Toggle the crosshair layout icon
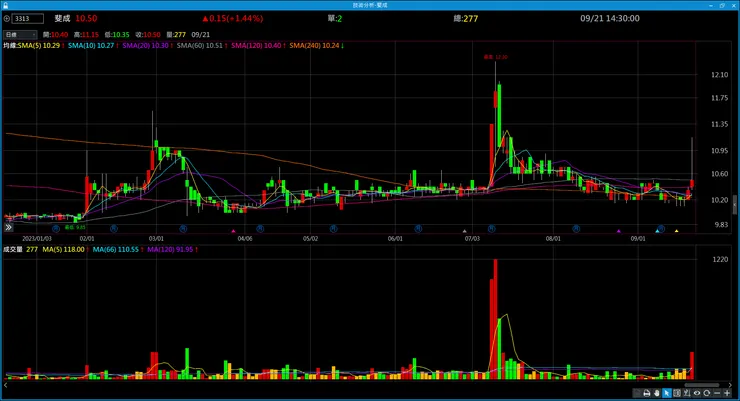 [677, 393]
